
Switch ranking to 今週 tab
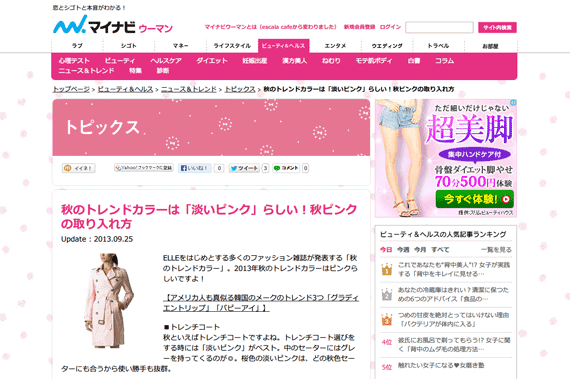pos(403,250)
